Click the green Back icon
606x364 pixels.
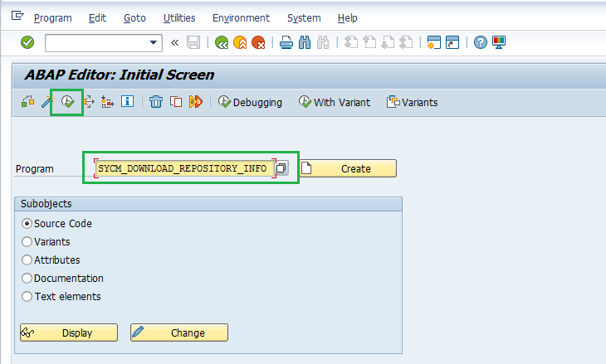click(222, 42)
